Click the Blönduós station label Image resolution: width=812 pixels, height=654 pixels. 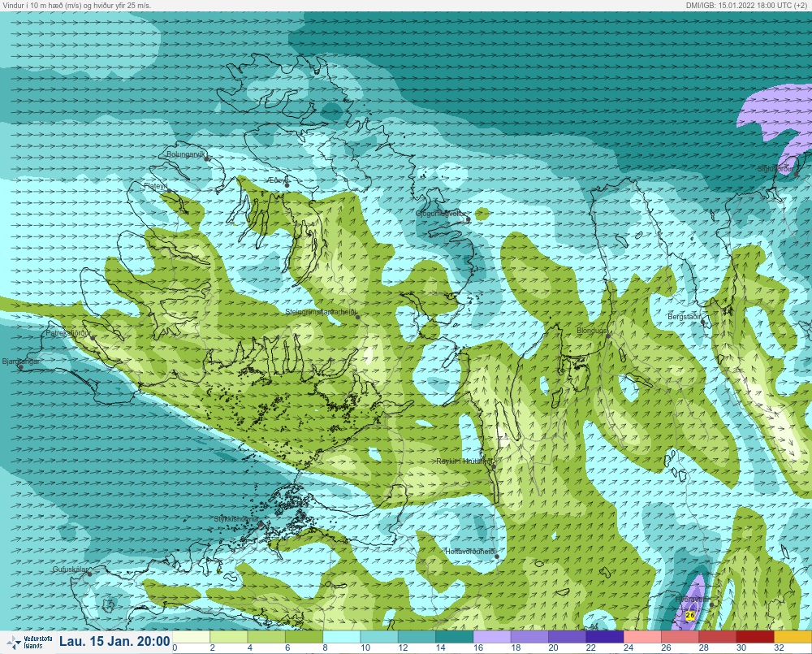(591, 331)
